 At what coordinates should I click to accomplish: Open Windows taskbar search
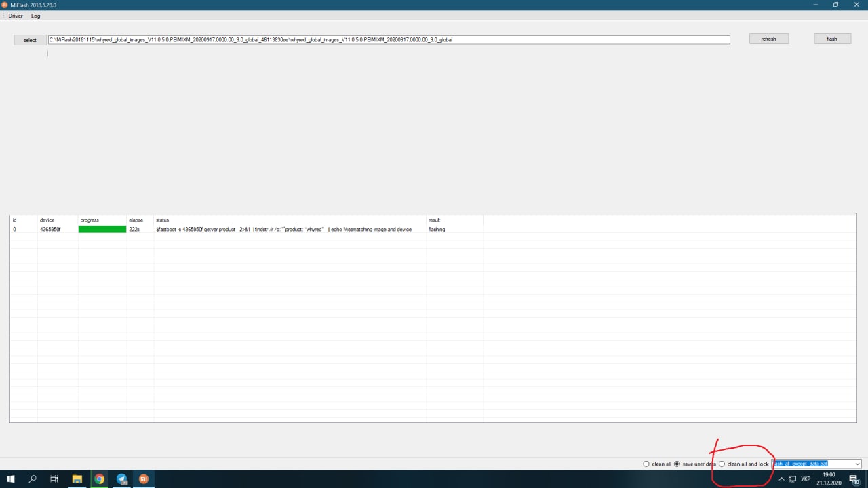pos(33,479)
